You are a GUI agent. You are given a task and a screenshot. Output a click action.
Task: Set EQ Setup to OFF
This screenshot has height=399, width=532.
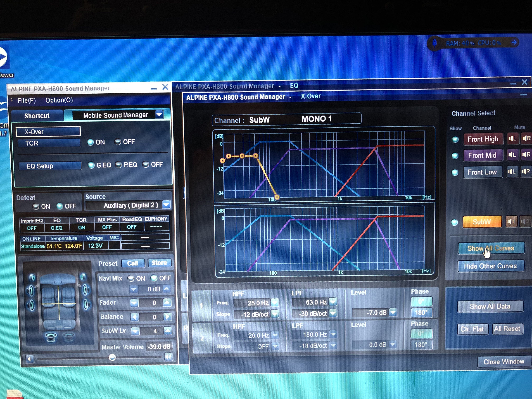click(x=146, y=165)
